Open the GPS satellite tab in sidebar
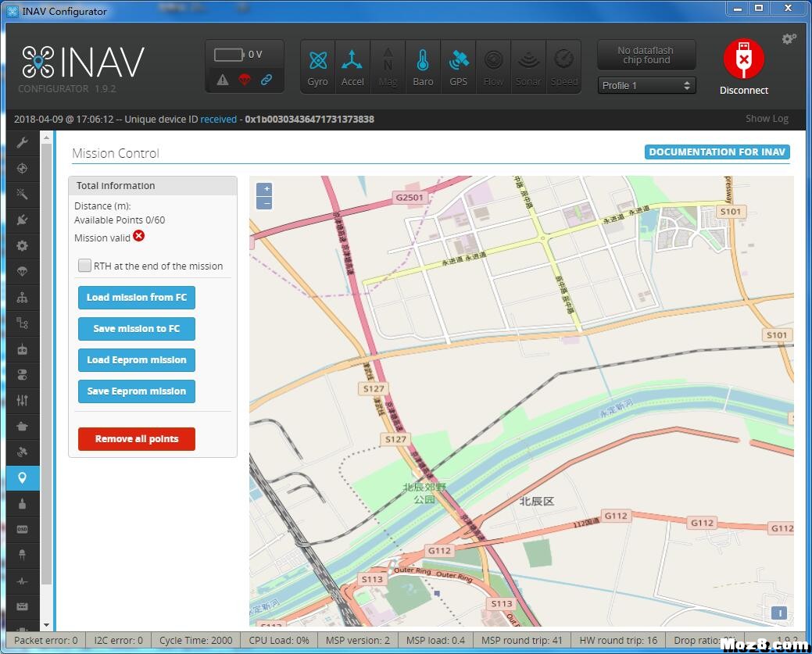Screen dimensions: 812x654 pyautogui.click(x=22, y=452)
